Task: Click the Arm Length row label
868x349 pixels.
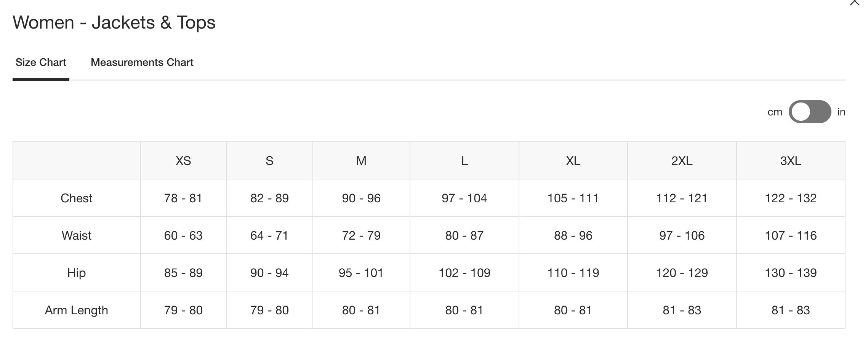Action: (77, 310)
